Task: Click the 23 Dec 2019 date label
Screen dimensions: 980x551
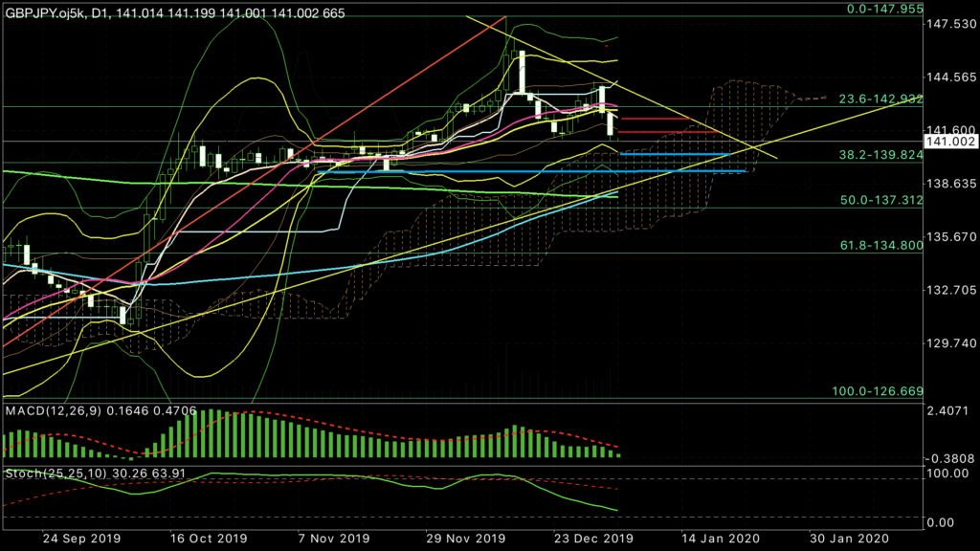Action: click(593, 539)
